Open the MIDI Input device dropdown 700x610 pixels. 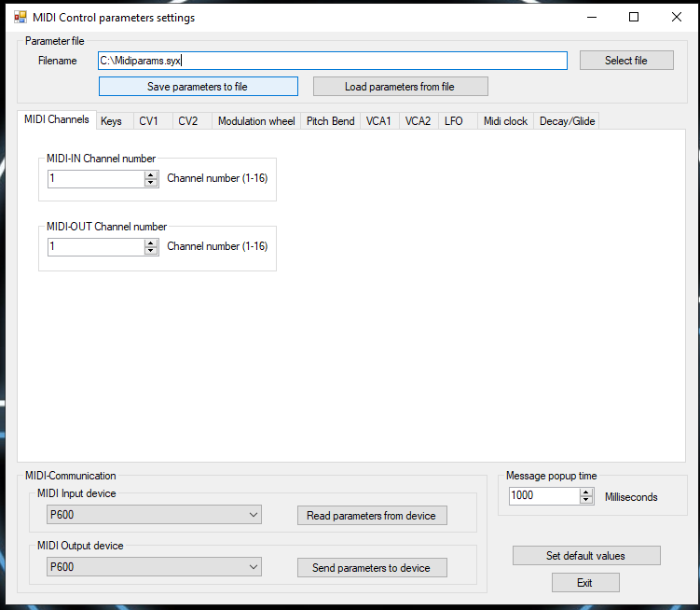click(154, 514)
